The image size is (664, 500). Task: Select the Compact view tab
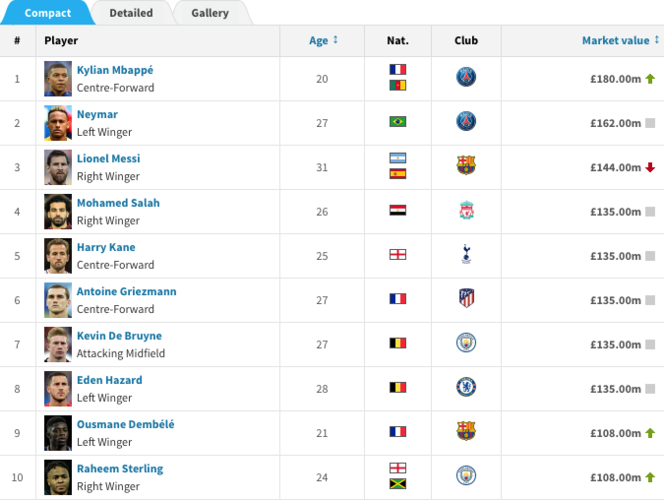click(47, 13)
